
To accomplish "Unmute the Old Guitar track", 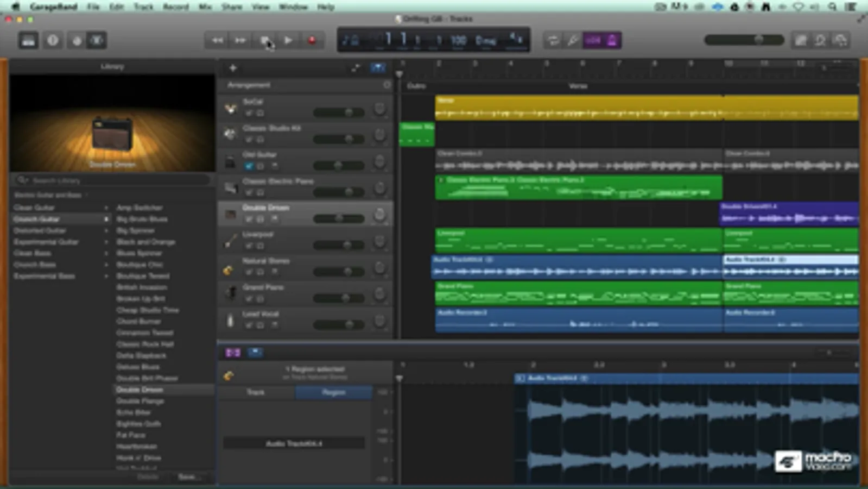I will tap(249, 166).
